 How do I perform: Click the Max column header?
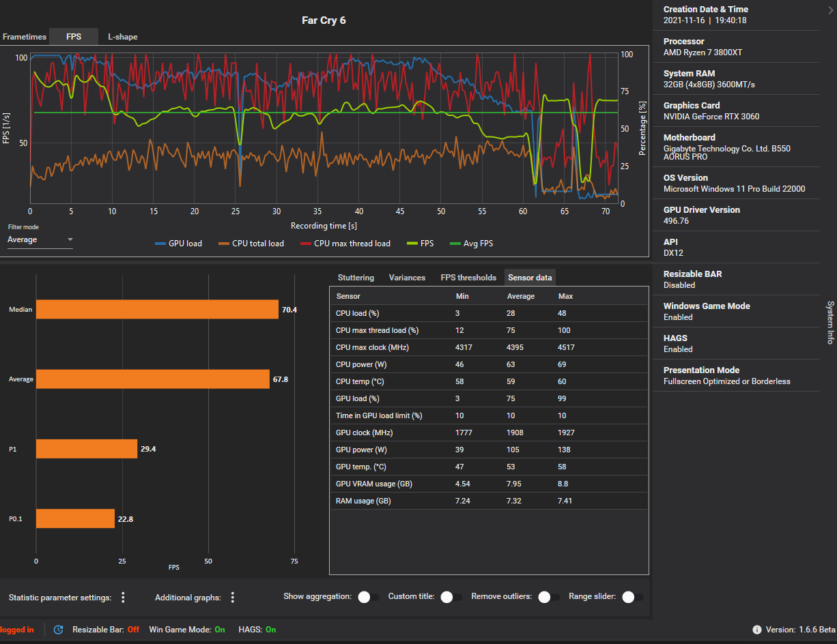tap(565, 296)
